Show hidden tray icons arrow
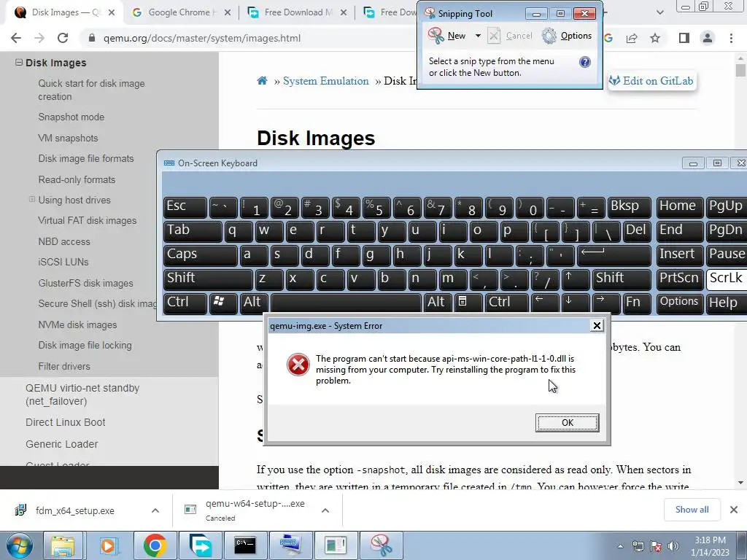Image resolution: width=747 pixels, height=560 pixels. 620,546
